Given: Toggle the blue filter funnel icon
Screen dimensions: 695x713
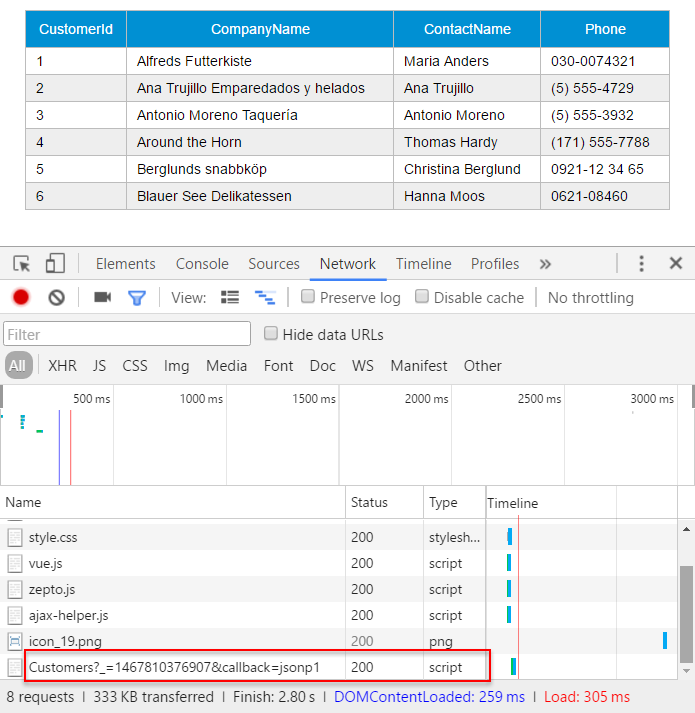Looking at the screenshot, I should [136, 298].
